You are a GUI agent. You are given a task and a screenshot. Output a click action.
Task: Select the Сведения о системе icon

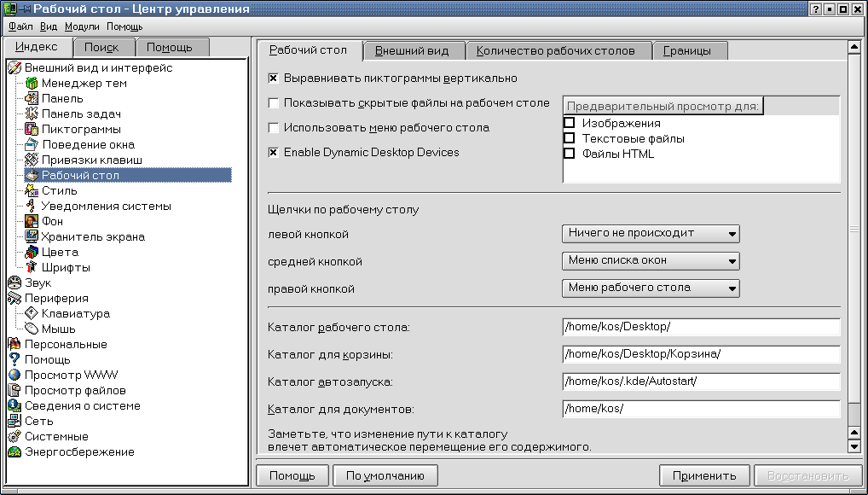pyautogui.click(x=14, y=406)
